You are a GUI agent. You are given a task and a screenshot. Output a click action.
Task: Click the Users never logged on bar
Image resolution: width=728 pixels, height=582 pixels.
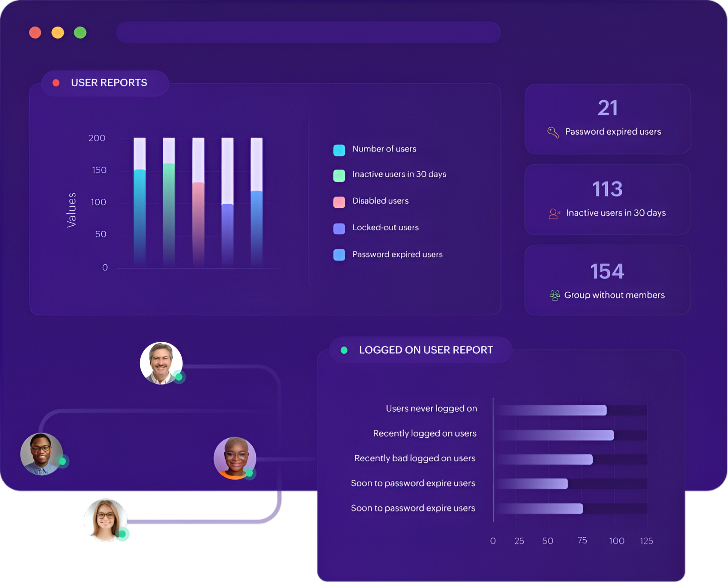pos(551,410)
